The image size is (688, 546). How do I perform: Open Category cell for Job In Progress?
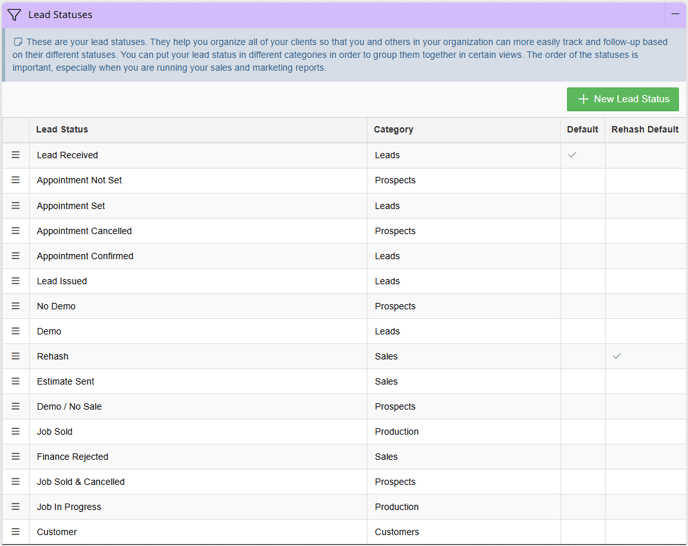point(397,507)
